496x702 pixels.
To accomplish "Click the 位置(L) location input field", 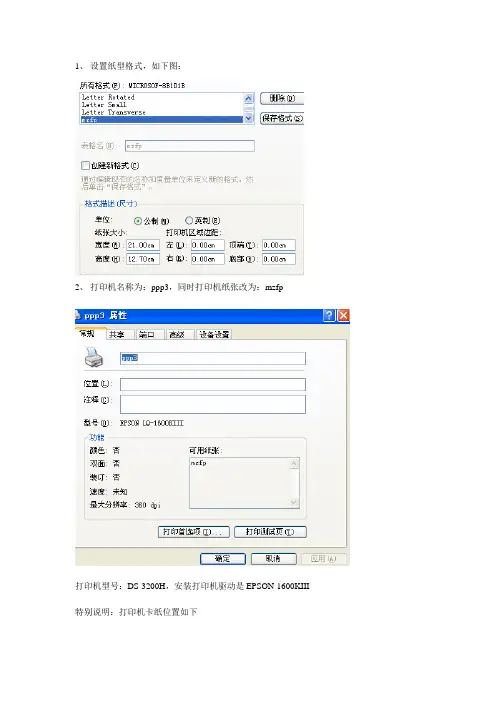I will pos(213,385).
